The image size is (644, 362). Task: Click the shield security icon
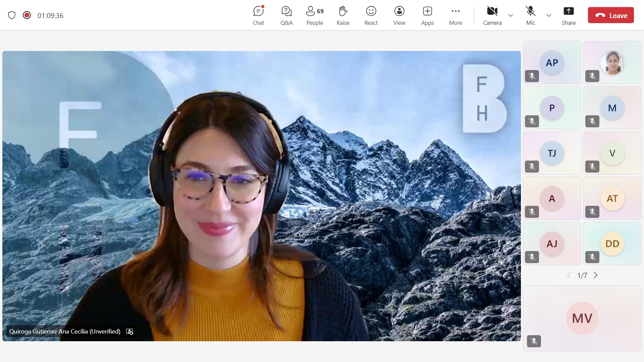[12, 15]
